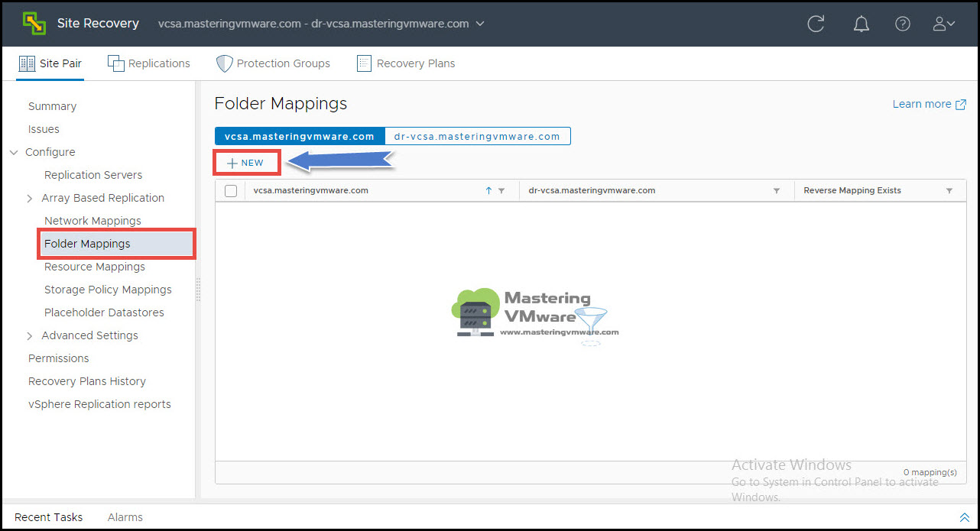
Task: Select Storage Policy Mappings in sidebar
Action: click(x=108, y=290)
